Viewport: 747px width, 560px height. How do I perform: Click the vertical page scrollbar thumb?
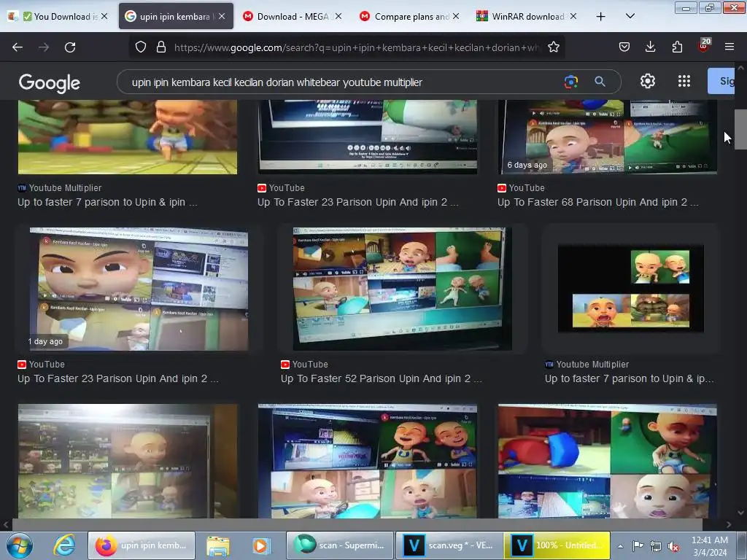point(740,129)
